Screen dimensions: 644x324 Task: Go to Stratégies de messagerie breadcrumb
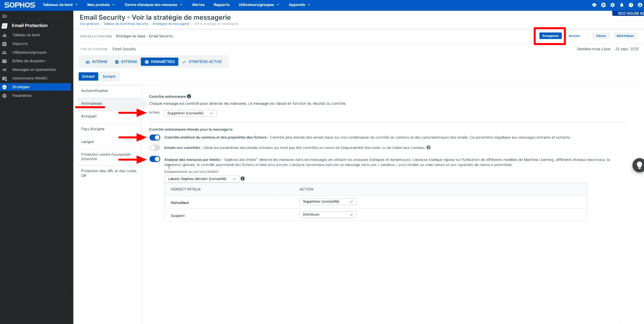(171, 24)
